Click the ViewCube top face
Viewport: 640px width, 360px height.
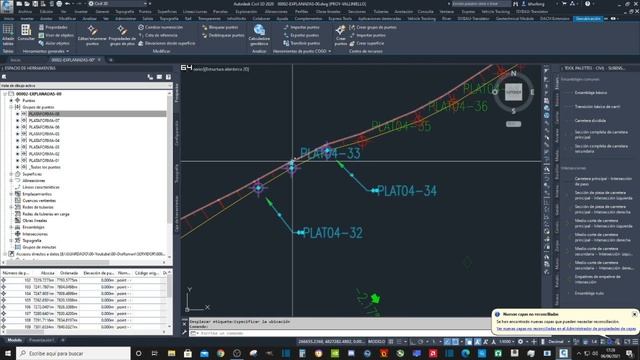click(x=513, y=92)
